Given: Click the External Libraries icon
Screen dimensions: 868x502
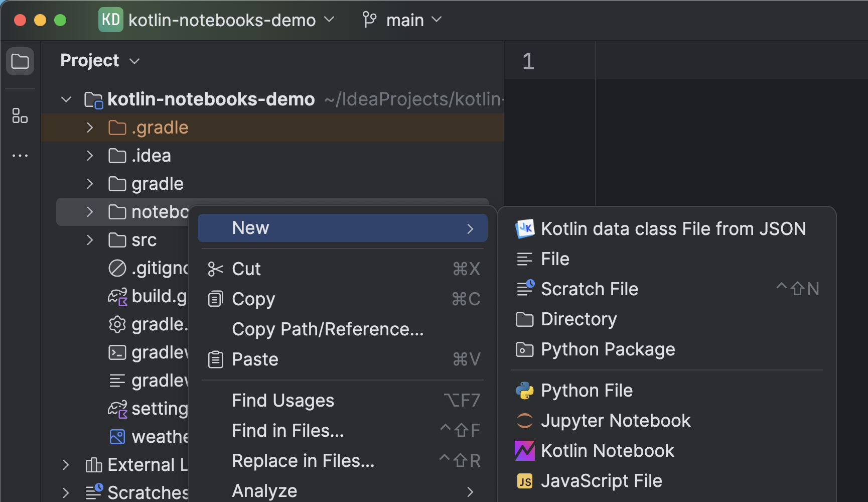Looking at the screenshot, I should tap(94, 465).
